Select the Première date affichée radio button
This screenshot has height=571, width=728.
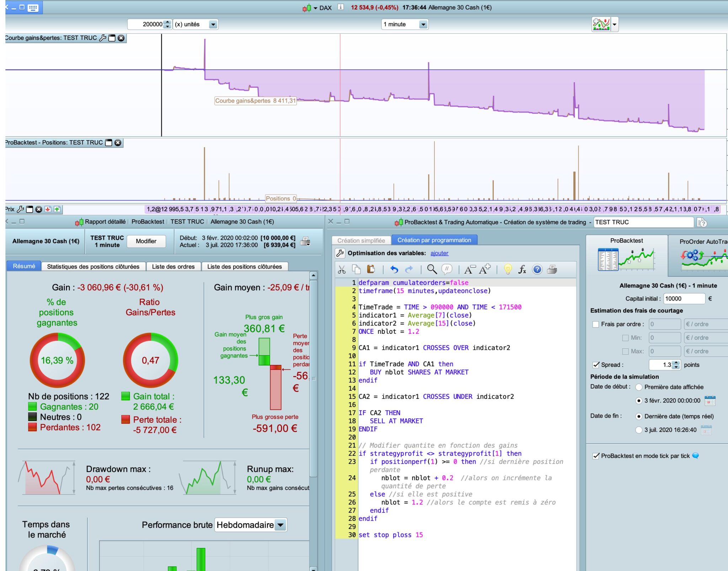coord(639,387)
